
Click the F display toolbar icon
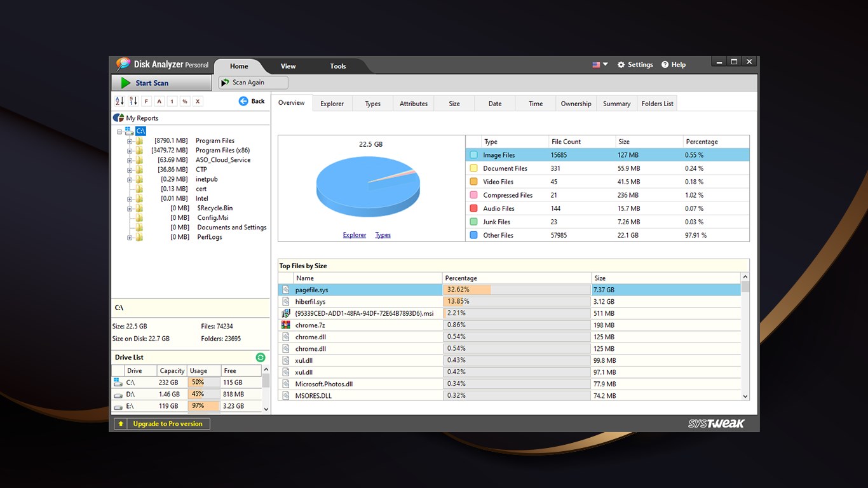click(146, 101)
